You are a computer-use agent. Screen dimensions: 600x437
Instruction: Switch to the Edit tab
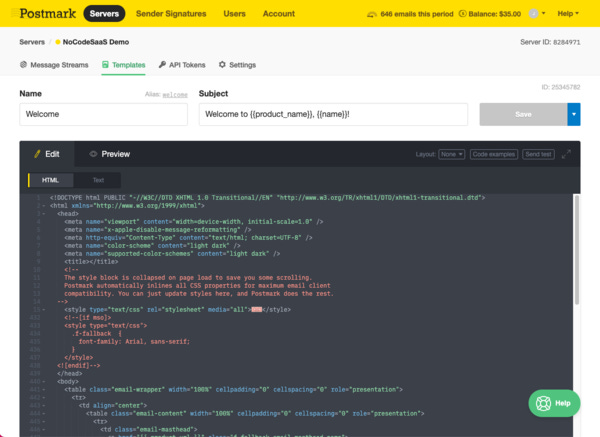click(47, 154)
